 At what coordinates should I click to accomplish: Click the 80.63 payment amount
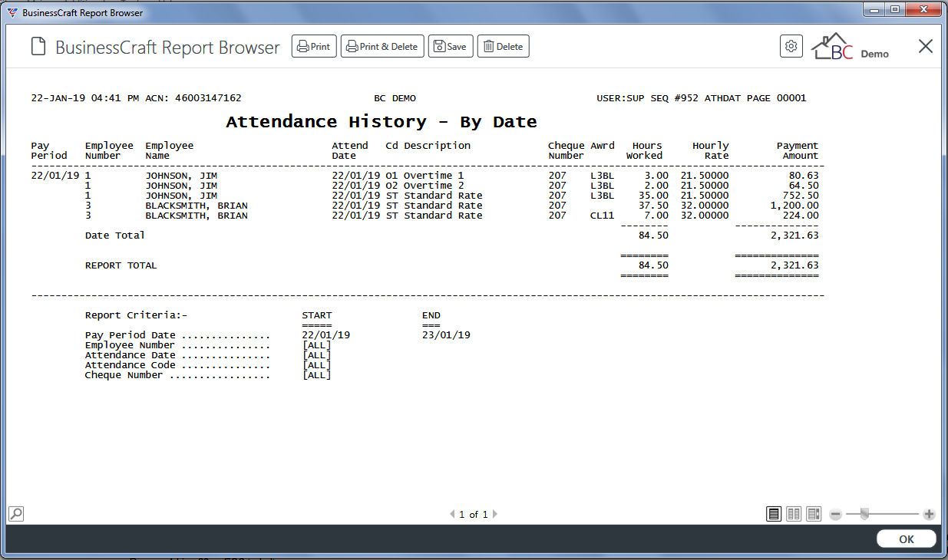tap(804, 176)
